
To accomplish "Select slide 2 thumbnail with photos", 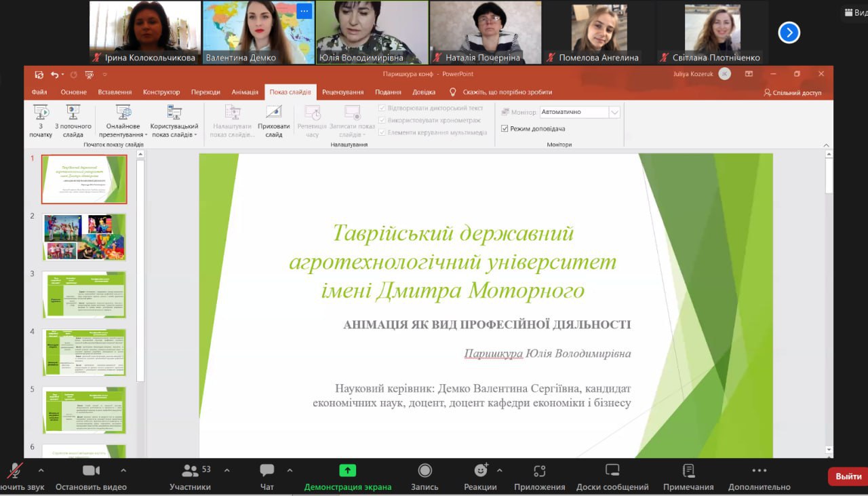I will click(x=84, y=237).
